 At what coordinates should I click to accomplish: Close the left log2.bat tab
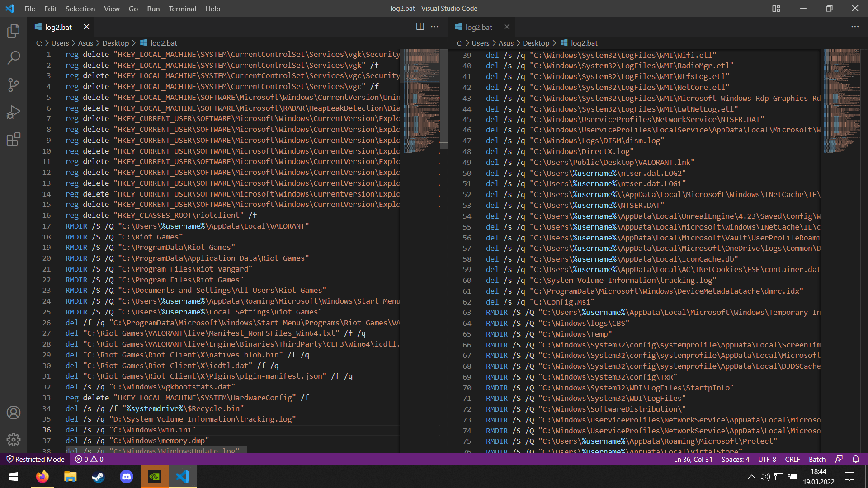click(x=86, y=27)
